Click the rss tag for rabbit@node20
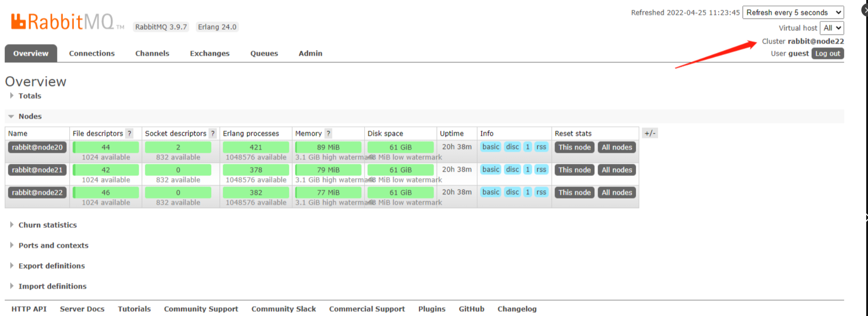This screenshot has height=316, width=868. click(541, 147)
